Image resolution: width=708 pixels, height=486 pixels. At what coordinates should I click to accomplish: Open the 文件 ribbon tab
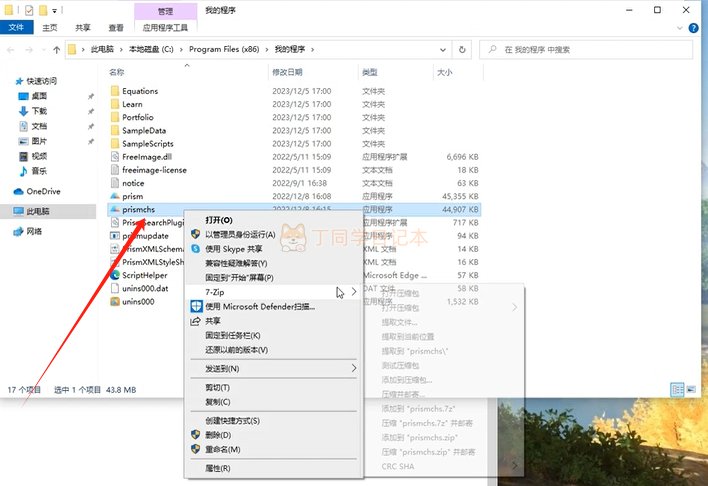tap(16, 28)
